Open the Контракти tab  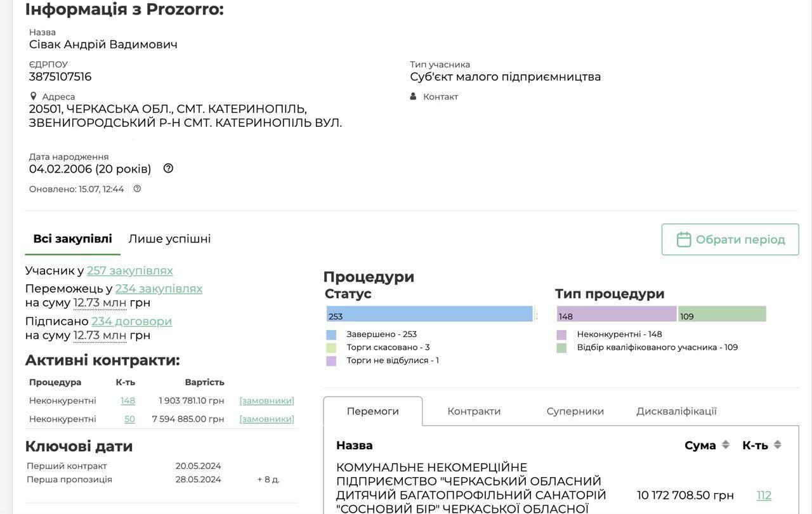(474, 411)
